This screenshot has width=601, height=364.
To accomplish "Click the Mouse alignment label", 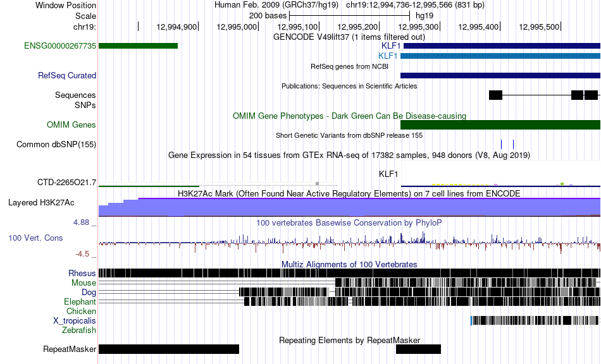I will click(84, 283).
